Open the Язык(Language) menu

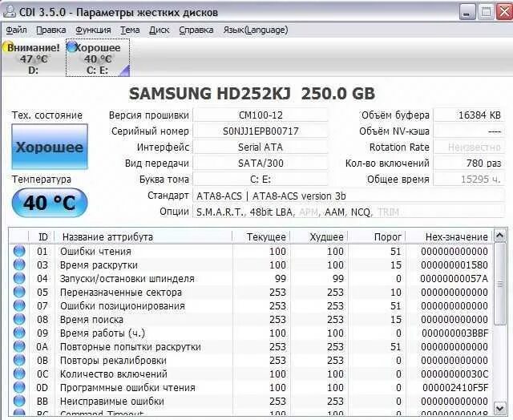256,30
